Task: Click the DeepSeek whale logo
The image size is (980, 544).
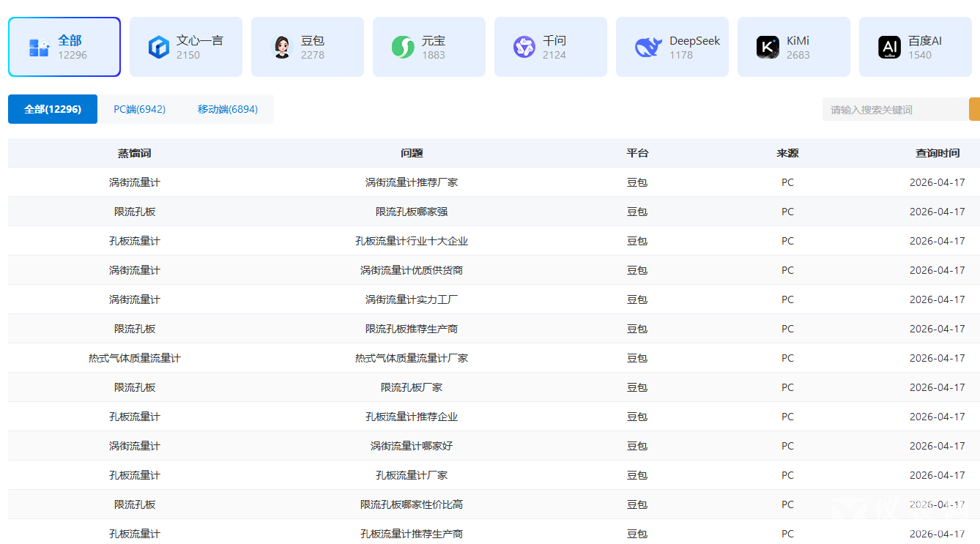Action: pos(648,48)
